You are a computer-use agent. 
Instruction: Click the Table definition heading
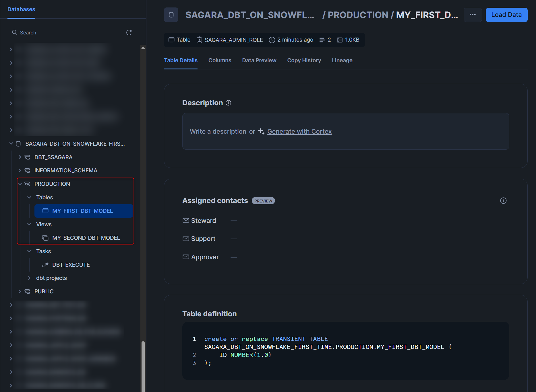click(x=210, y=314)
